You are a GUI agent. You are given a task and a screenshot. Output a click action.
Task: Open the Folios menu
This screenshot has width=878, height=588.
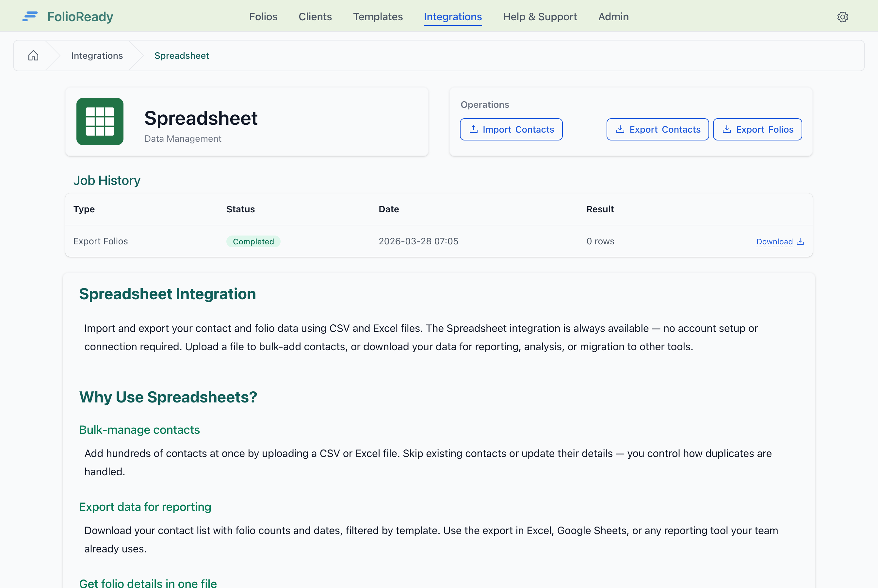263,17
